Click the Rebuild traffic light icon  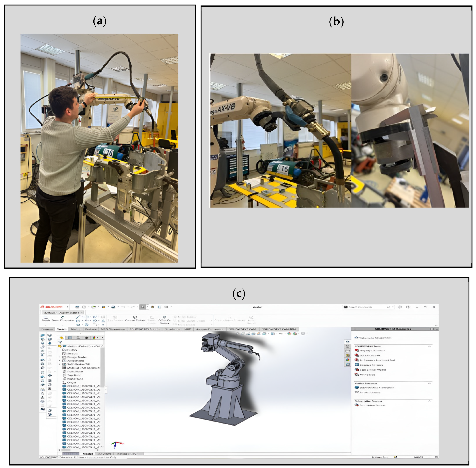click(152, 307)
